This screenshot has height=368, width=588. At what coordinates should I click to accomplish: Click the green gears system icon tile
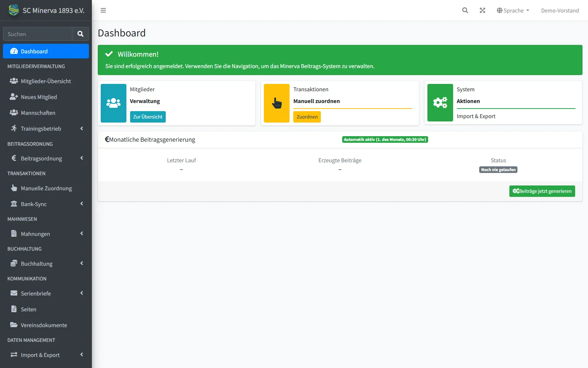(x=440, y=103)
